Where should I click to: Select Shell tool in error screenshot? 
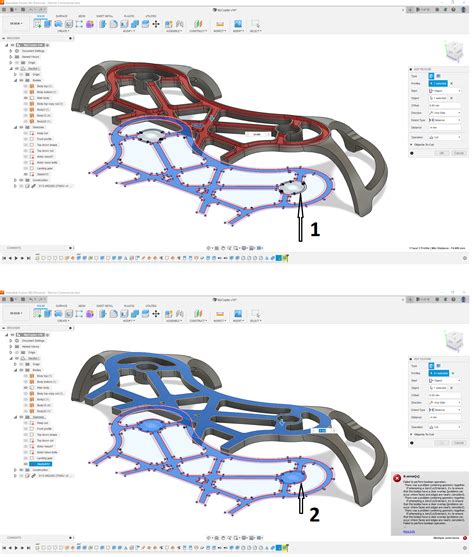(124, 314)
